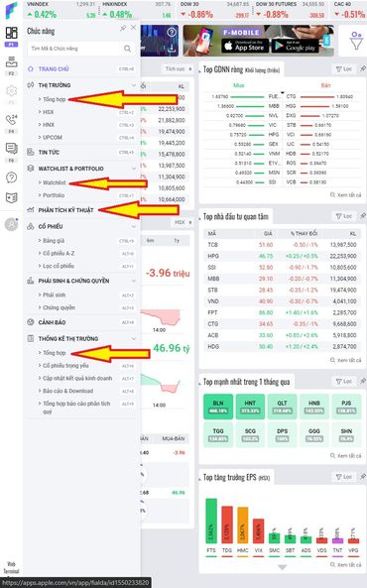367x588 pixels.
Task: Collapse the WATCHLIST & PORTFOLIO section
Action: (x=134, y=169)
